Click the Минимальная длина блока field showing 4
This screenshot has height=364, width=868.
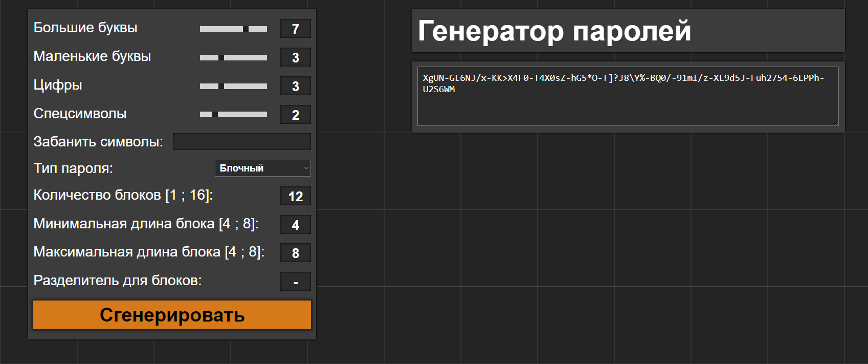tap(296, 225)
